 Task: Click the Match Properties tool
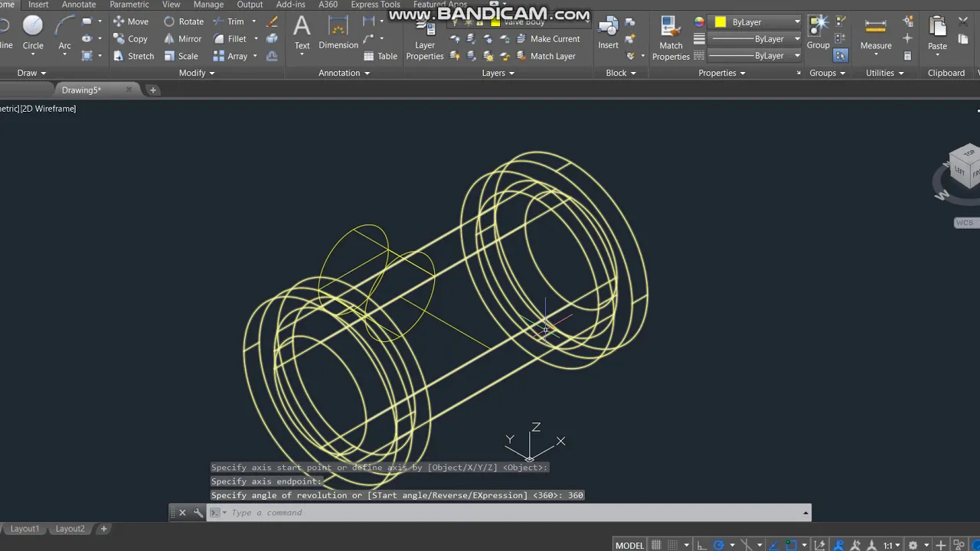pos(671,38)
